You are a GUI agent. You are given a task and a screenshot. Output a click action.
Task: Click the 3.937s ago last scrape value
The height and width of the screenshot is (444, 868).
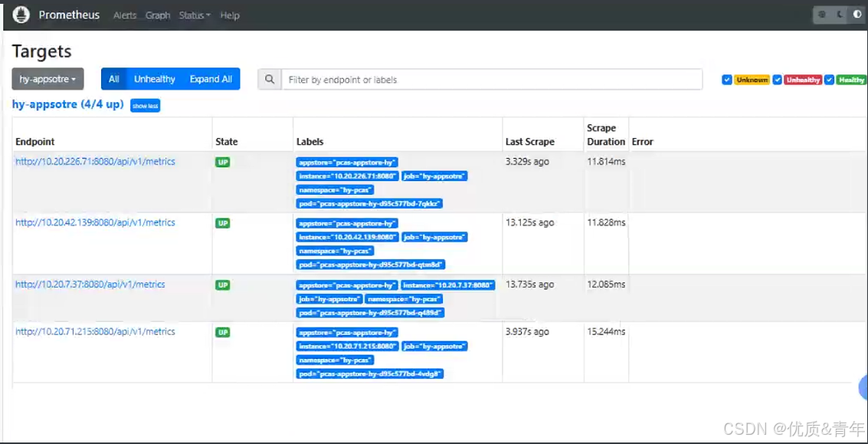coord(527,331)
